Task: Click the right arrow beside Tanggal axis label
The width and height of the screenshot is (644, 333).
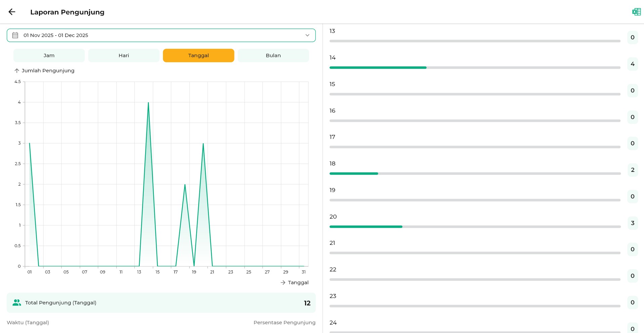Action: pos(283,283)
